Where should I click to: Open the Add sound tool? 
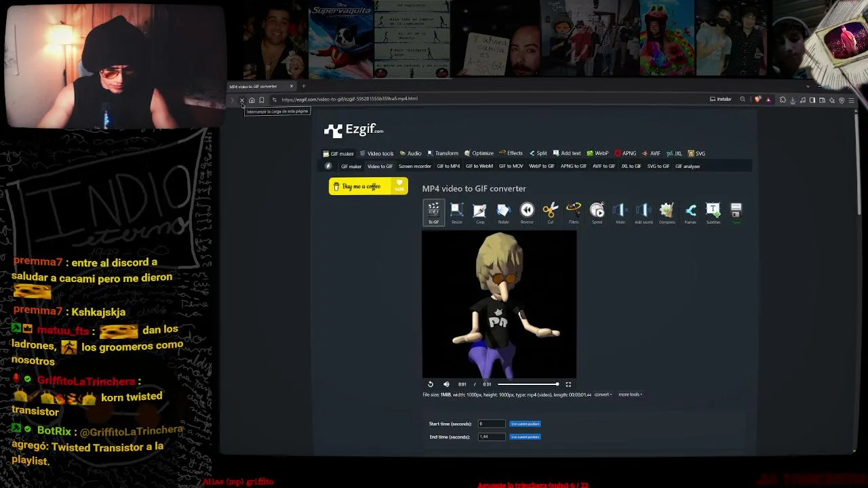click(644, 212)
